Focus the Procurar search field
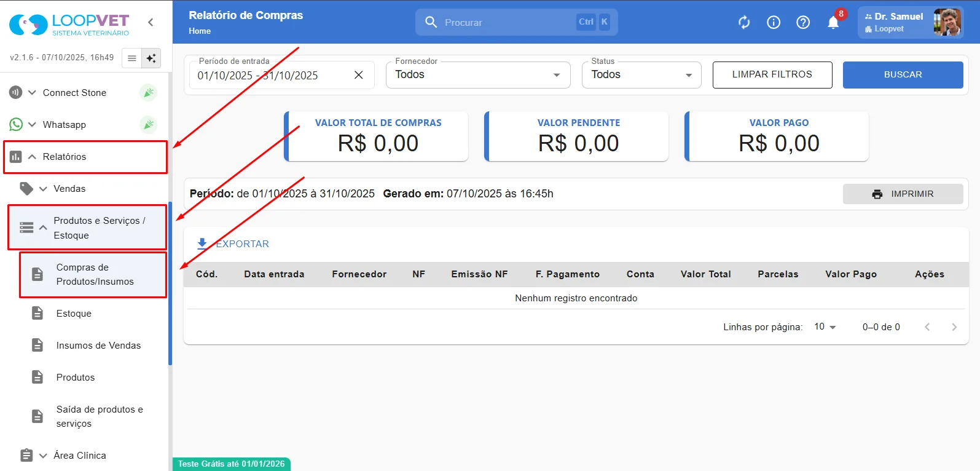This screenshot has width=980, height=471. click(516, 22)
